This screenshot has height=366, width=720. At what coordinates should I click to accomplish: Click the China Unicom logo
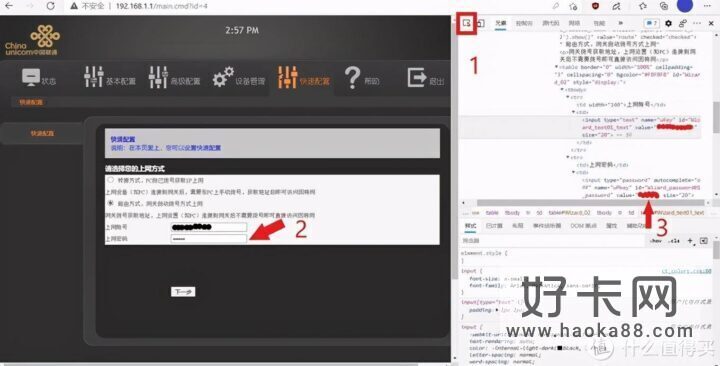coord(32,40)
